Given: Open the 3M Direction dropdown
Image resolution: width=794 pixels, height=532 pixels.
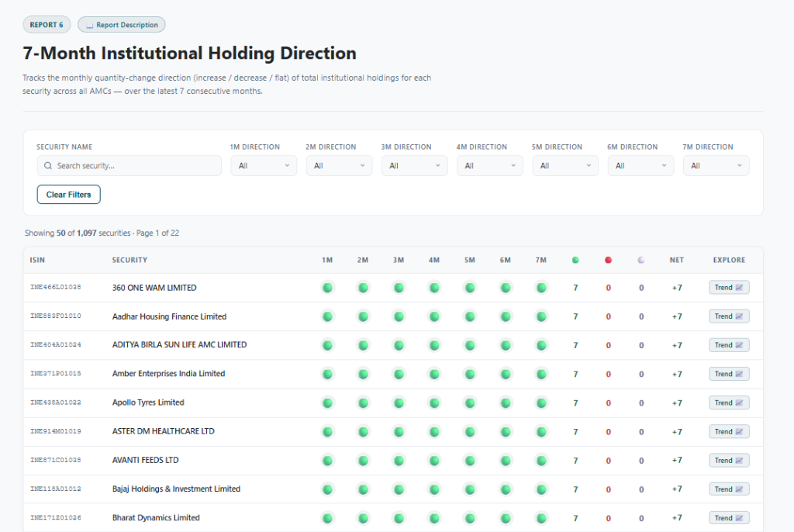Looking at the screenshot, I should point(415,166).
